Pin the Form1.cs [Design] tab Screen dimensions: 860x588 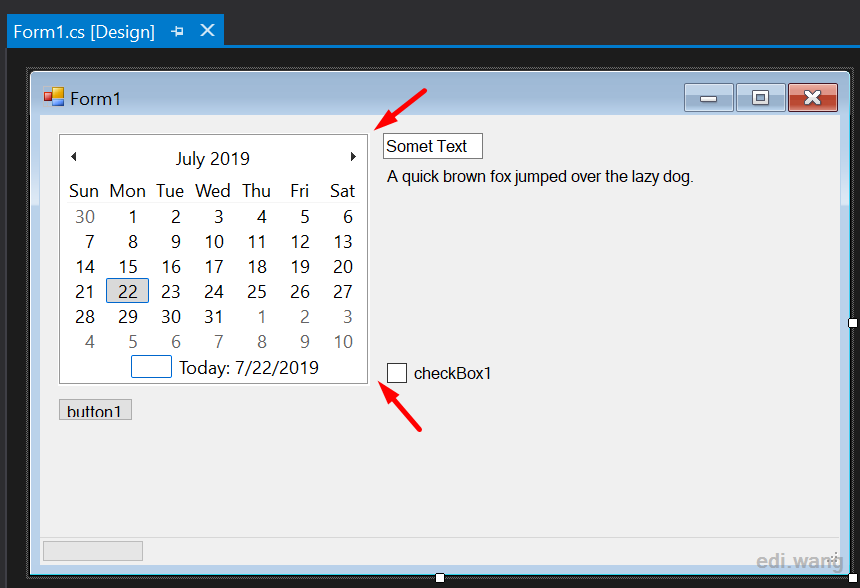[177, 31]
